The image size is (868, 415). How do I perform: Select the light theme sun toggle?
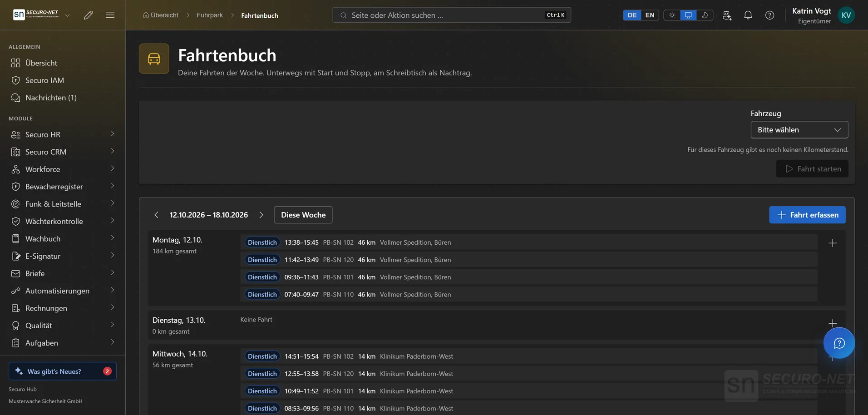coord(672,15)
